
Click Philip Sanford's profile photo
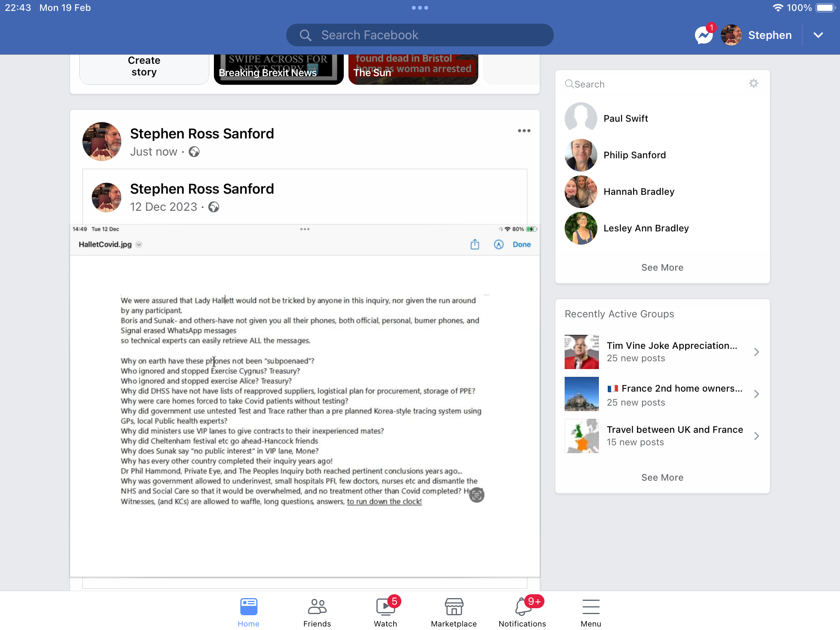pos(581,155)
